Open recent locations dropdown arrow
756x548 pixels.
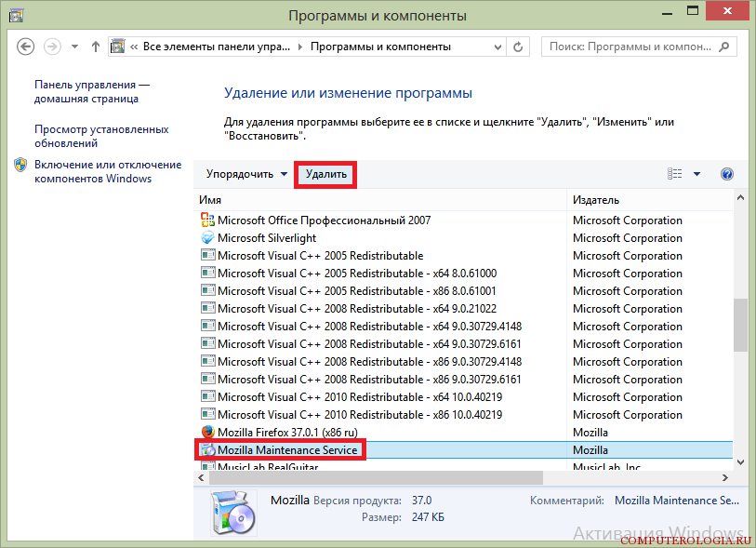74,47
